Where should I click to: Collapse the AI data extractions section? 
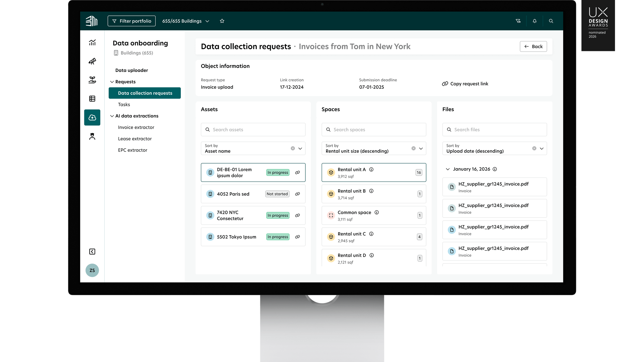112,116
